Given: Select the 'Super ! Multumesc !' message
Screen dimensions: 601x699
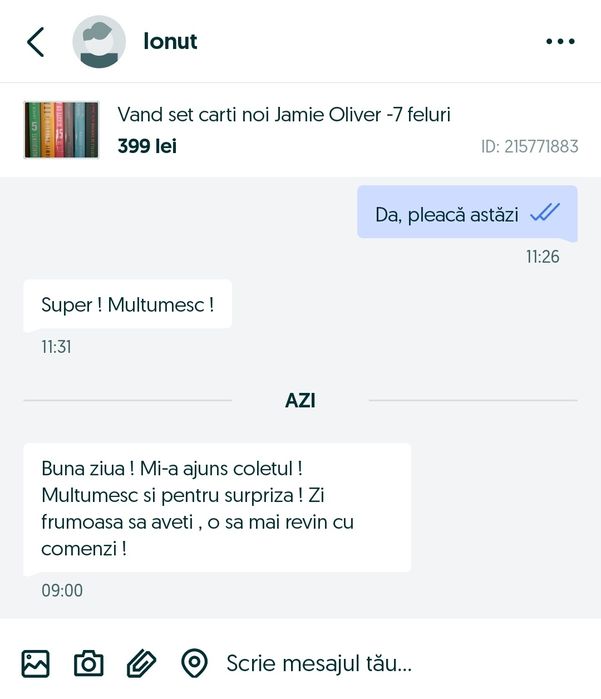Looking at the screenshot, I should (127, 304).
